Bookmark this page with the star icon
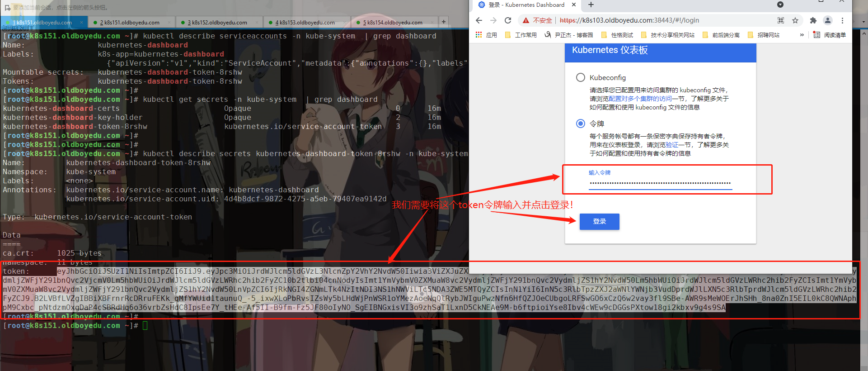The height and width of the screenshot is (371, 868). tap(795, 20)
